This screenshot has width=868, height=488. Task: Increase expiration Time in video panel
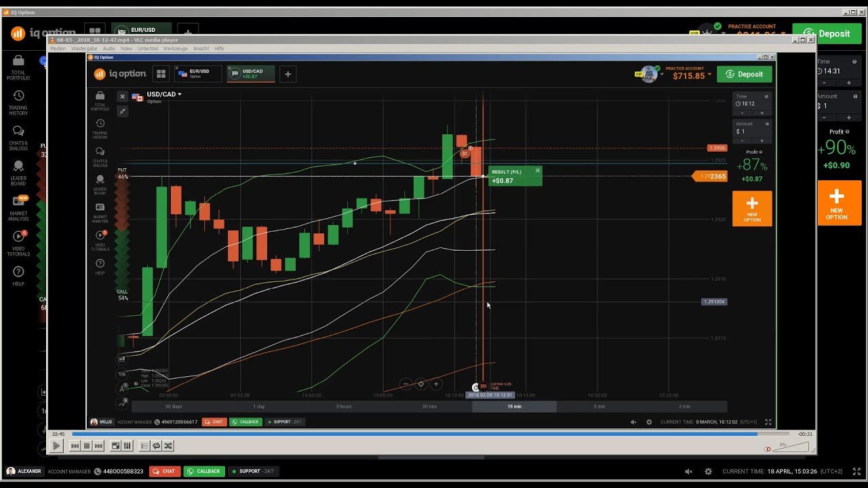pyautogui.click(x=762, y=113)
